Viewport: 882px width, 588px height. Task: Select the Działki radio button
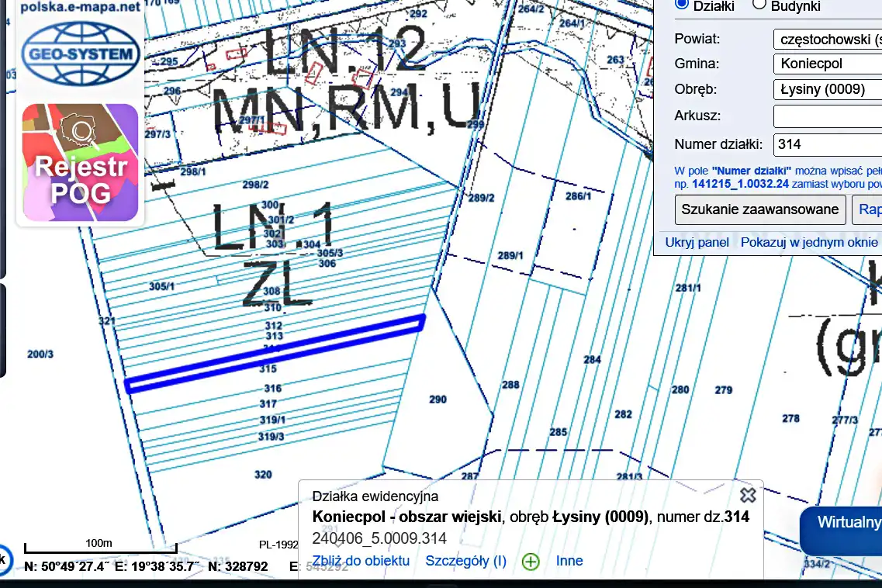(683, 5)
